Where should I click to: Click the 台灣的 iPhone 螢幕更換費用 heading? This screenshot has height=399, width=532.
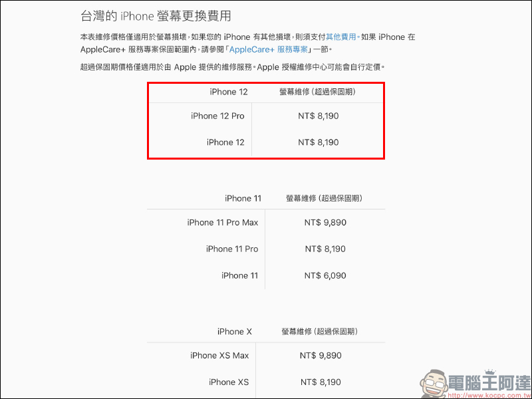(156, 16)
